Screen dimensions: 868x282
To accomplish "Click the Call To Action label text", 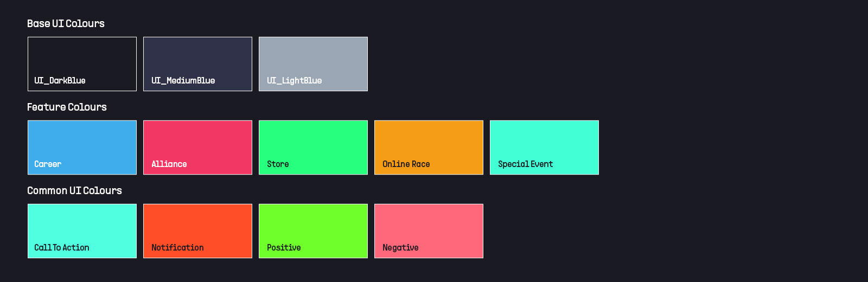I will point(61,247).
